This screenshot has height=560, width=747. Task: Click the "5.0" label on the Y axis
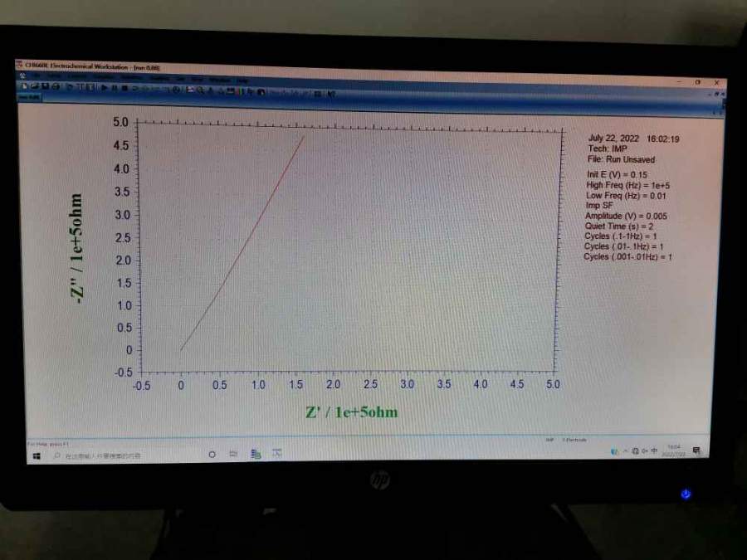pyautogui.click(x=120, y=122)
